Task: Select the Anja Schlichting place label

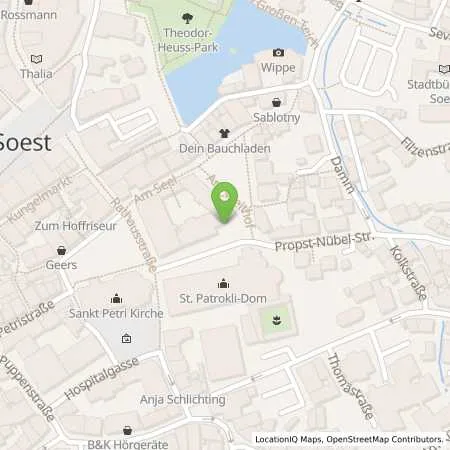Action: click(183, 399)
